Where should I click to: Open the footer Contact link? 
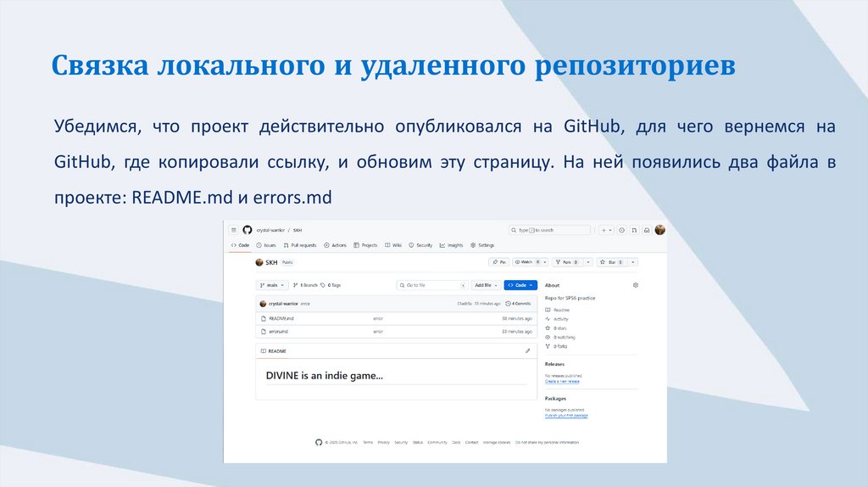(471, 442)
